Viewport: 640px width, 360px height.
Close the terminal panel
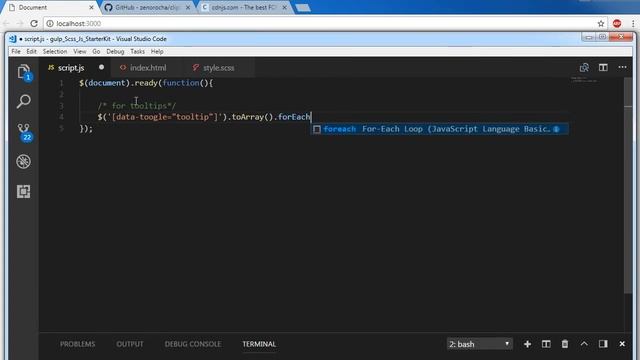click(x=622, y=344)
